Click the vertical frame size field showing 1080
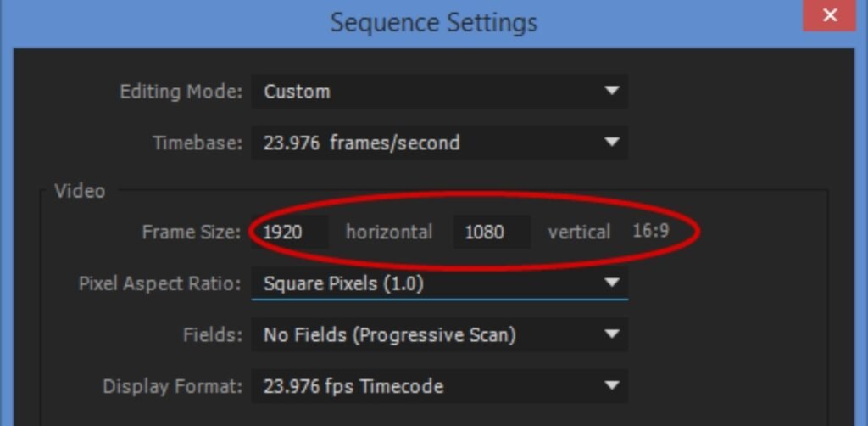 [492, 233]
